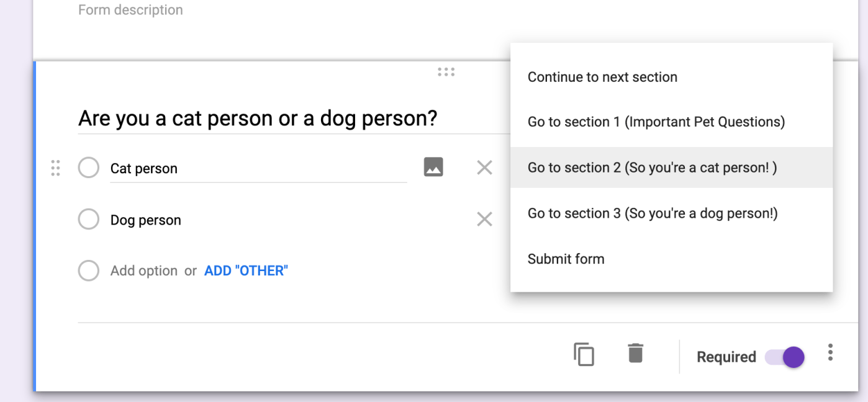
Task: Click the question drag handle at top
Action: click(446, 72)
